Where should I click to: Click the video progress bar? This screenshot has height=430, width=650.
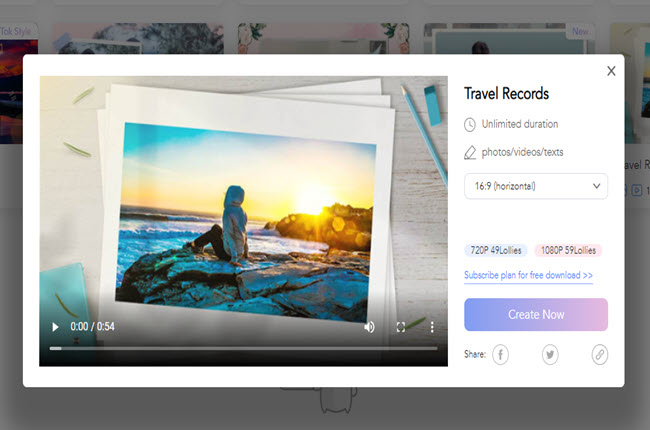click(243, 348)
